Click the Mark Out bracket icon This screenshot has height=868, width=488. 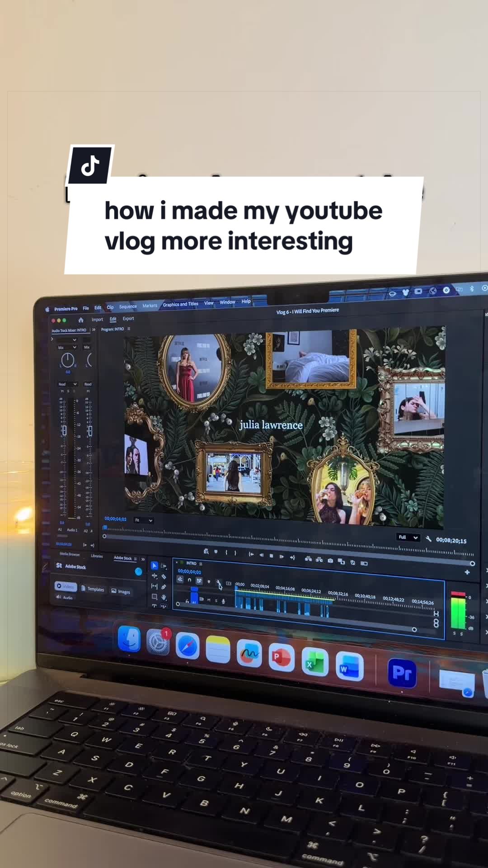pyautogui.click(x=235, y=553)
